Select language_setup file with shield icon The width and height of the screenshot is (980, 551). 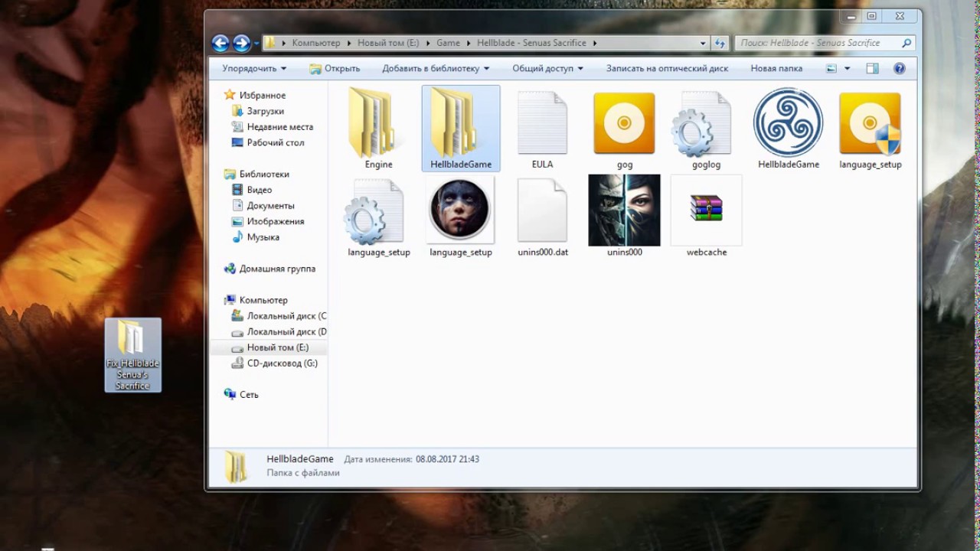870,122
